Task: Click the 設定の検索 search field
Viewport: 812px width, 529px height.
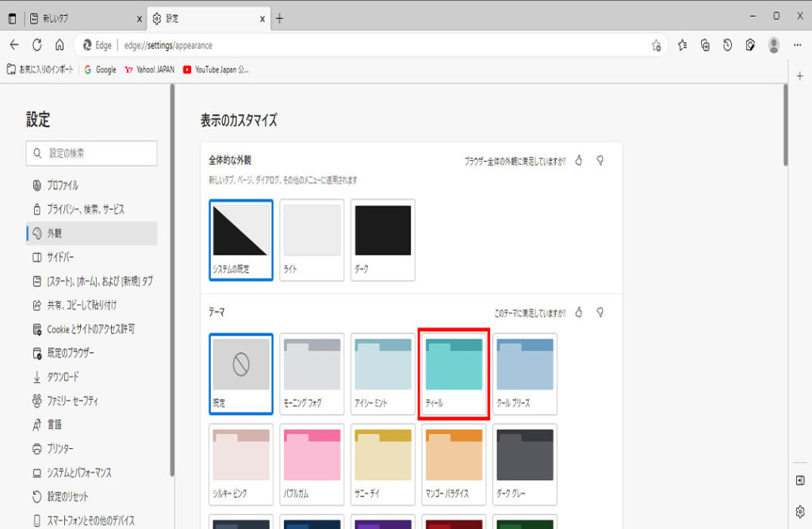Action: click(91, 153)
